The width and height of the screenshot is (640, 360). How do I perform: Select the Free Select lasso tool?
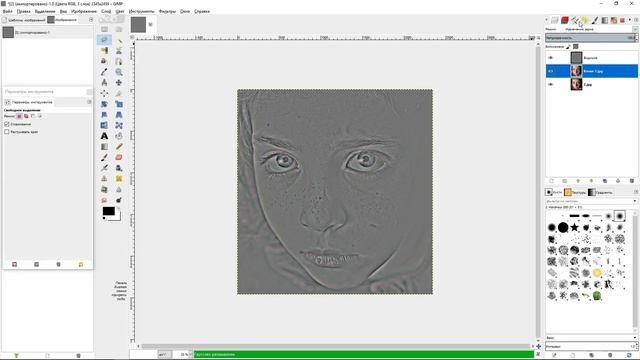pyautogui.click(x=104, y=40)
